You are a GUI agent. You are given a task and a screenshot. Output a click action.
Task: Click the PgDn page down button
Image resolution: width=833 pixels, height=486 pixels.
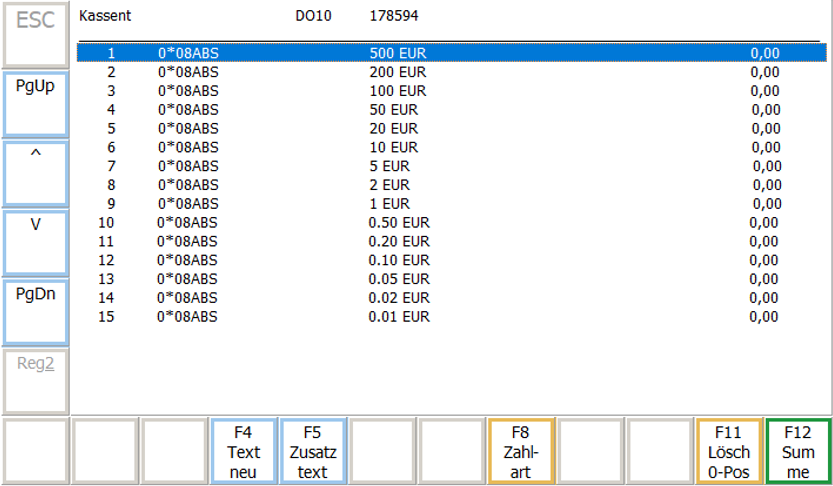click(x=35, y=312)
